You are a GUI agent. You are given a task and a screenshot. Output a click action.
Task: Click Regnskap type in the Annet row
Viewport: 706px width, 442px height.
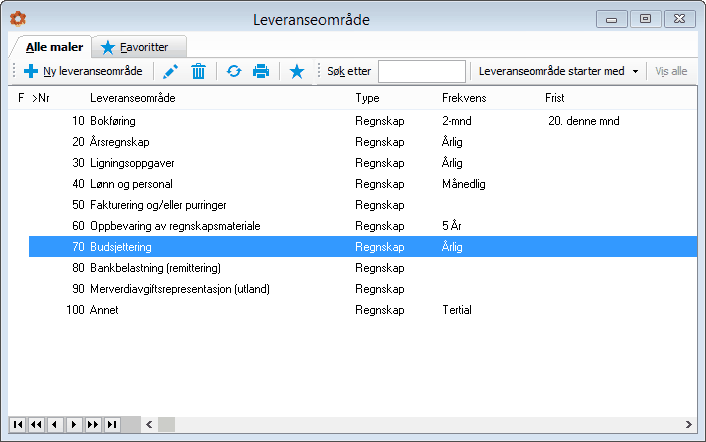380,310
